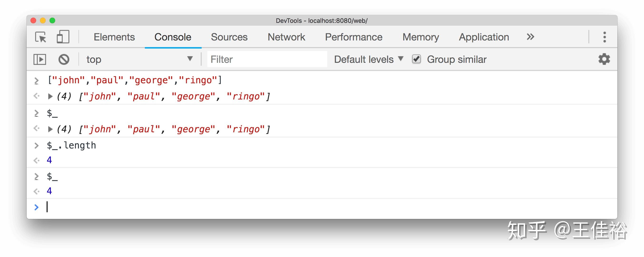
Task: Toggle the Group similar checkbox
Action: click(x=416, y=59)
